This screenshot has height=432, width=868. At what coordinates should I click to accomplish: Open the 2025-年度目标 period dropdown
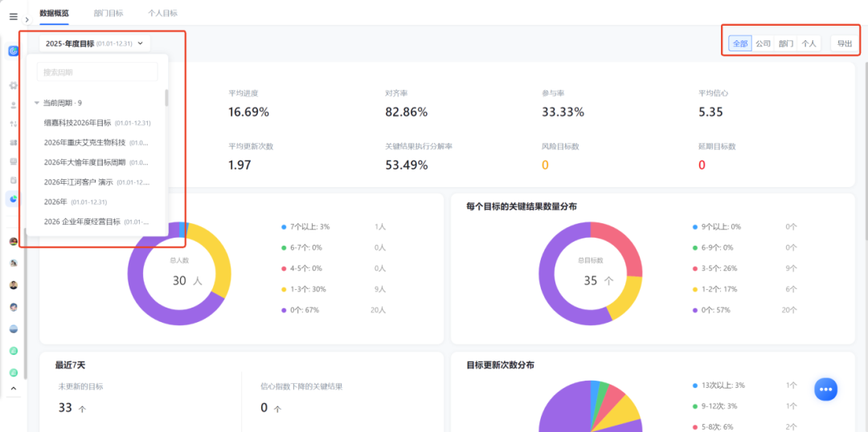(x=95, y=43)
